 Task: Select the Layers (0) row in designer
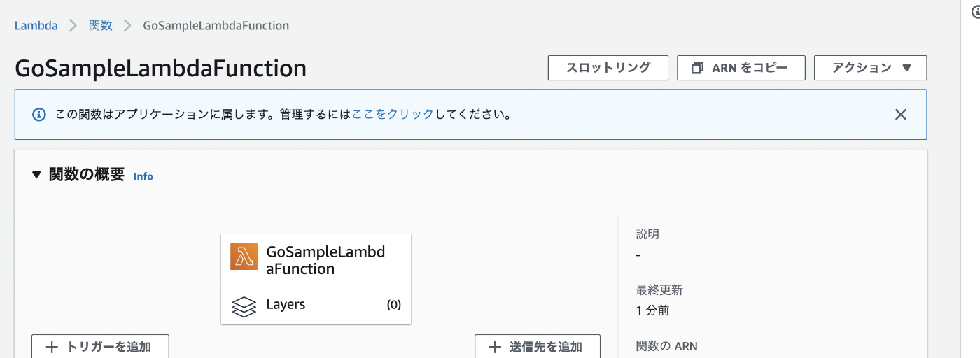point(316,306)
